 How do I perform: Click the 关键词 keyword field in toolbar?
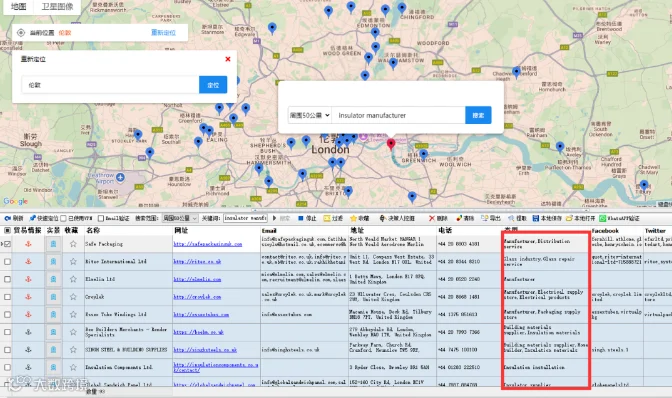tap(245, 218)
